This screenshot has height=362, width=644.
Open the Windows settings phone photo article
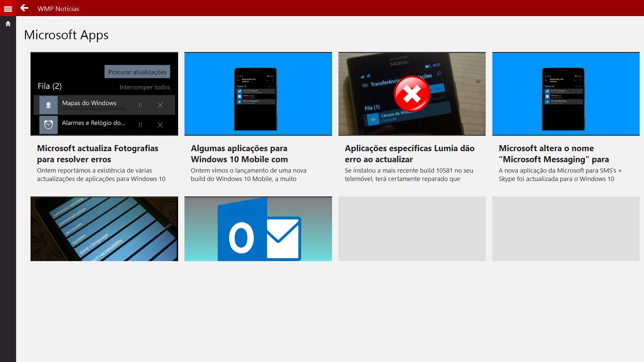tap(104, 229)
